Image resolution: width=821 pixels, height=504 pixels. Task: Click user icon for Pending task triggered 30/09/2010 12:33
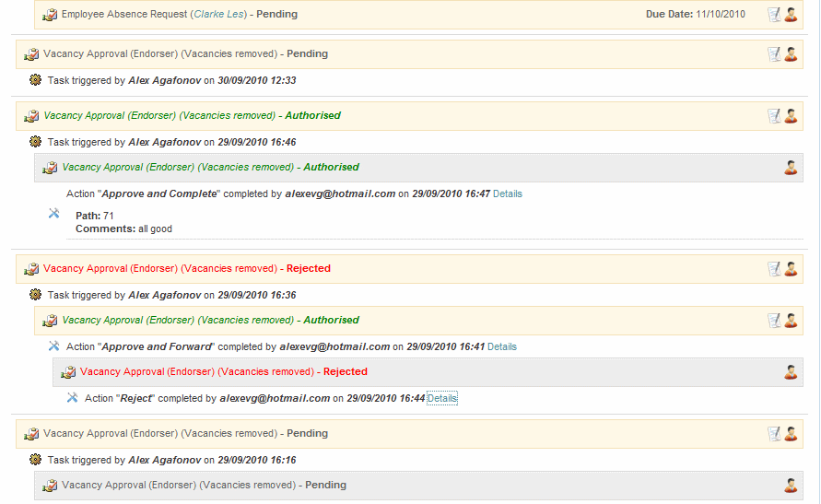[x=791, y=54]
